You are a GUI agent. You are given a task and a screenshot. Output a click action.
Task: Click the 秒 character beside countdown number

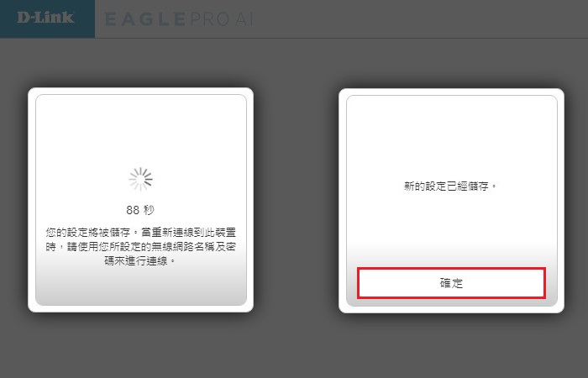coord(149,210)
